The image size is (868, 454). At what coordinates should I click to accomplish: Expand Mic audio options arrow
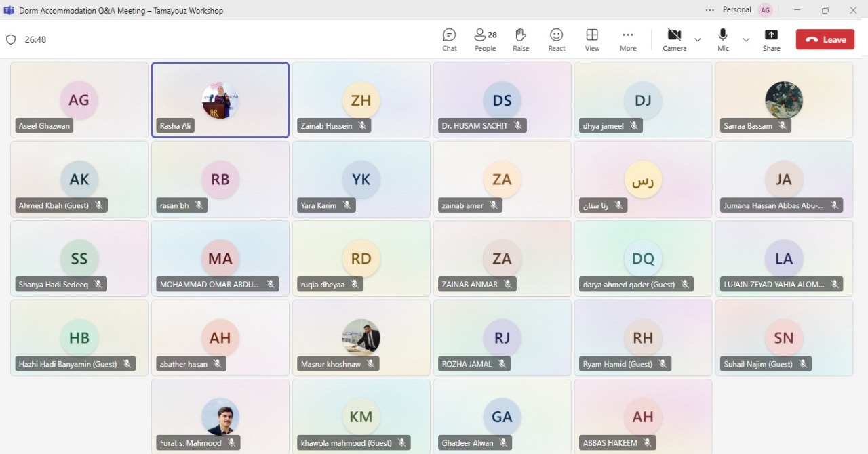coord(746,40)
